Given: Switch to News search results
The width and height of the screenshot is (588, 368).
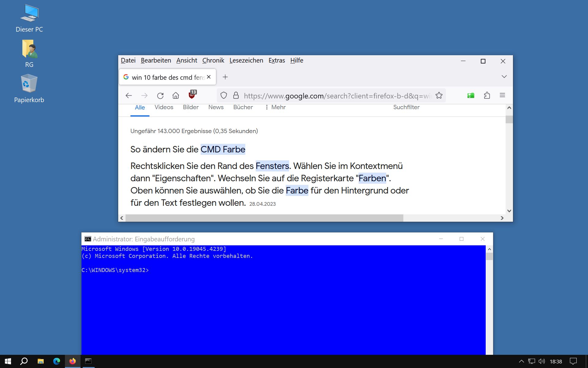Looking at the screenshot, I should (x=216, y=107).
